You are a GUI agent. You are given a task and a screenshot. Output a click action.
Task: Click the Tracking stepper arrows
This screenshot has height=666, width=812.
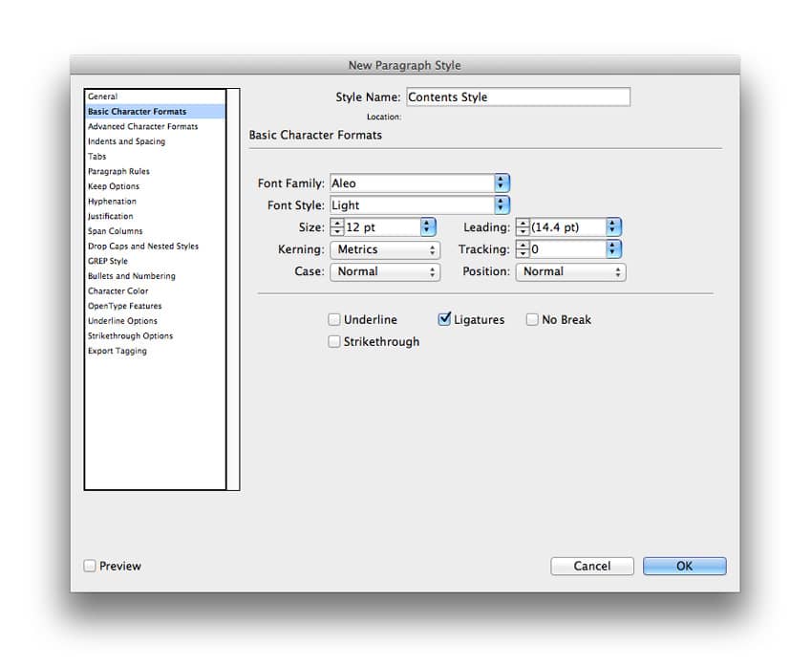[524, 249]
